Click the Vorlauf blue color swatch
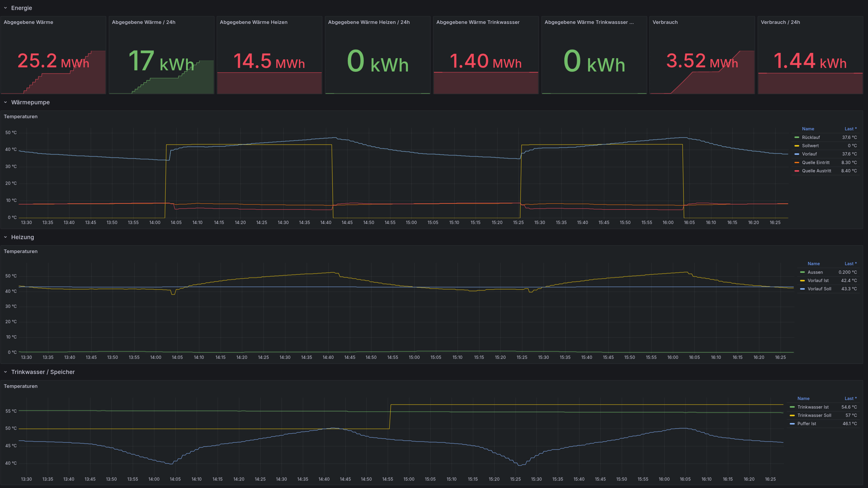Image resolution: width=868 pixels, height=488 pixels. pos(797,154)
